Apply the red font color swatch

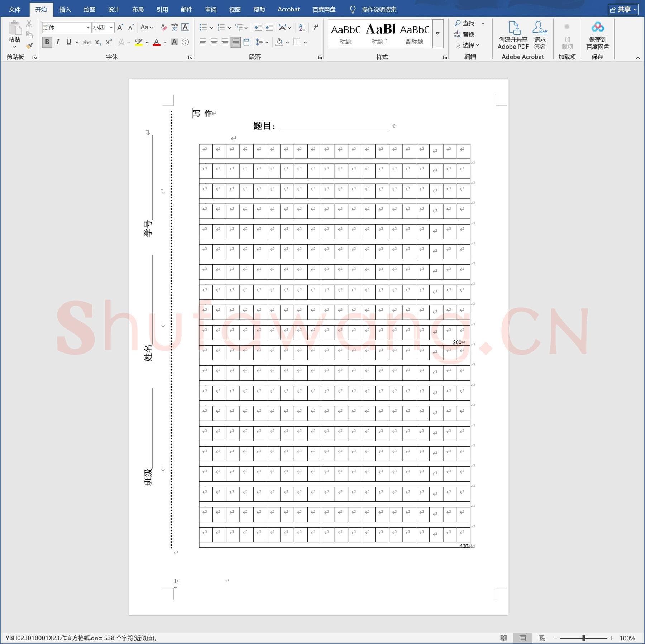click(x=157, y=42)
